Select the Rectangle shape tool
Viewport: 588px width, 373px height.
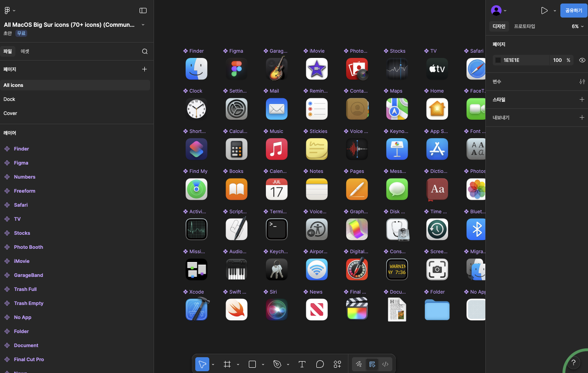tap(252, 364)
